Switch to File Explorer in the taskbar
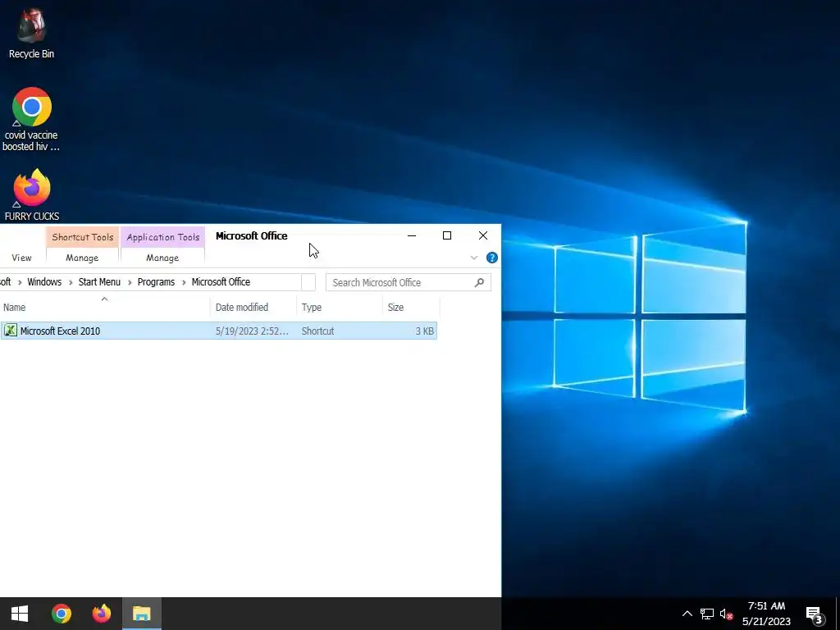 [x=141, y=614]
